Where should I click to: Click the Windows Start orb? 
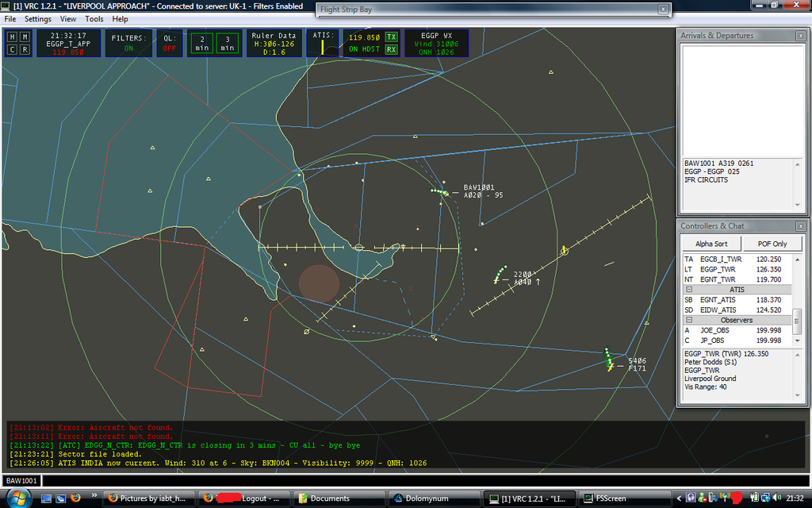[x=18, y=498]
